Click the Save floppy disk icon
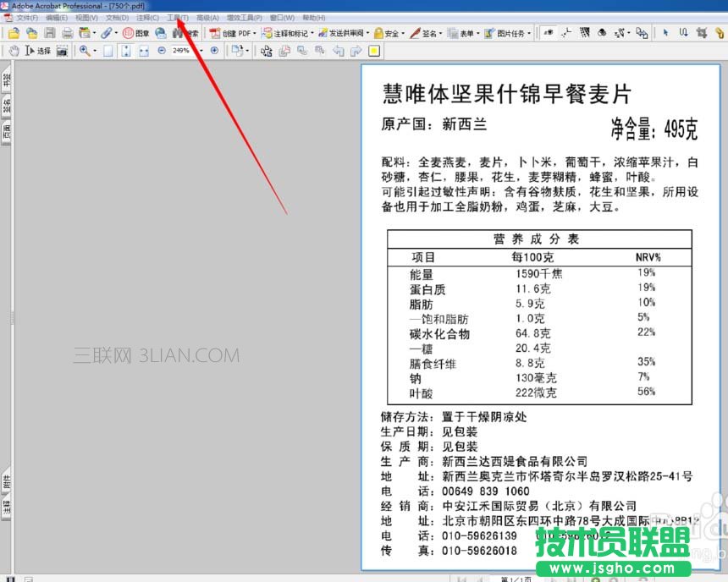Screen dimensions: 728x582 pos(50,33)
